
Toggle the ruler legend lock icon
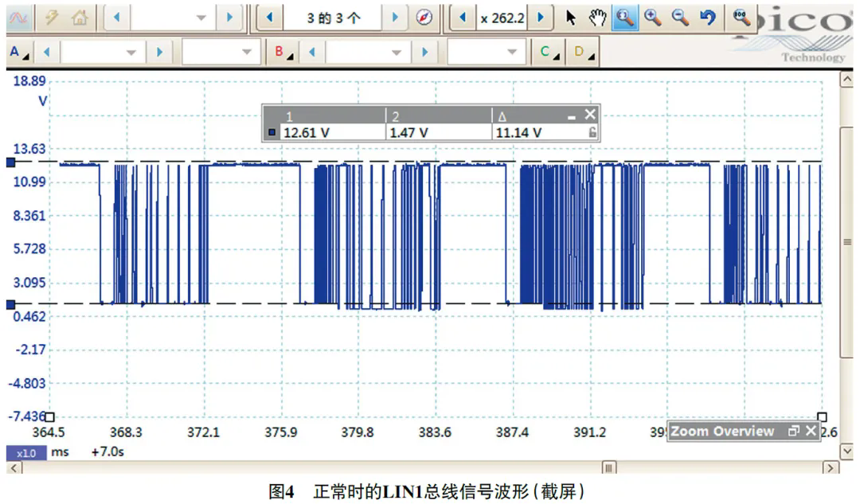point(592,132)
